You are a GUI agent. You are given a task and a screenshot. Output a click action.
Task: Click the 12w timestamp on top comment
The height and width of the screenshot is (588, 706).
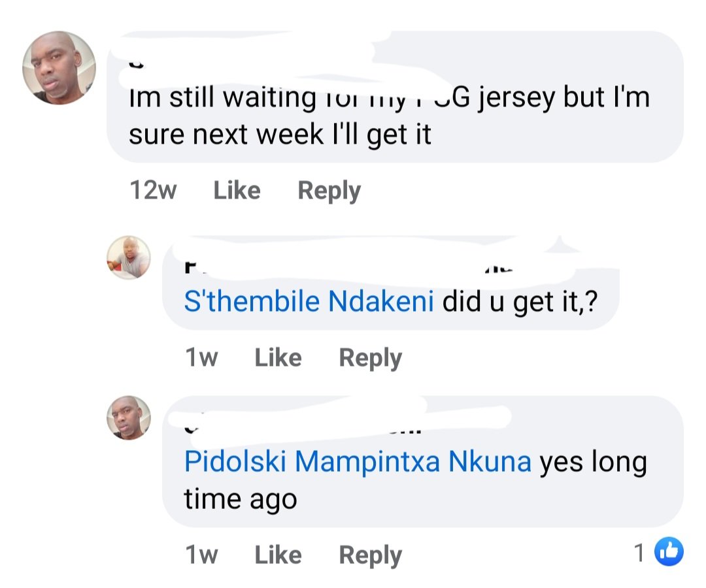tap(153, 190)
